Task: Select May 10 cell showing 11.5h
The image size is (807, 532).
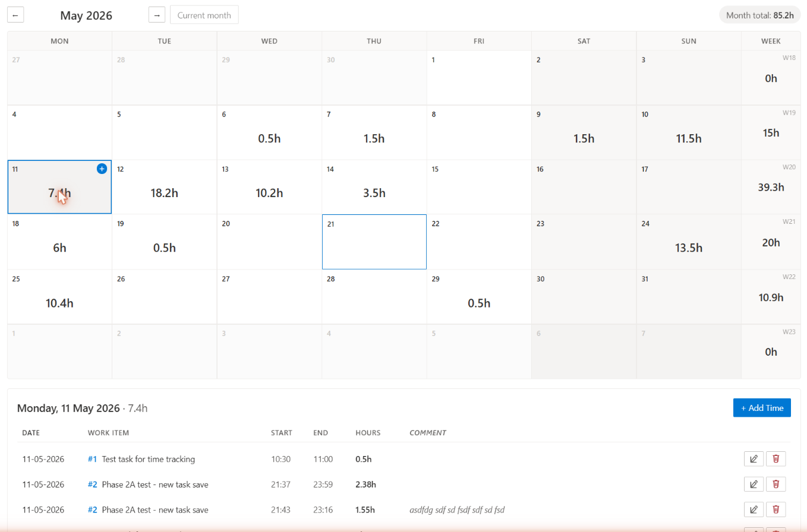Action: [x=689, y=132]
